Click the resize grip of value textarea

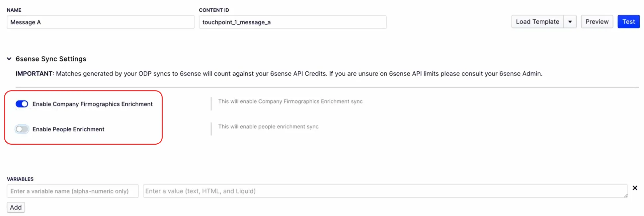point(625,195)
